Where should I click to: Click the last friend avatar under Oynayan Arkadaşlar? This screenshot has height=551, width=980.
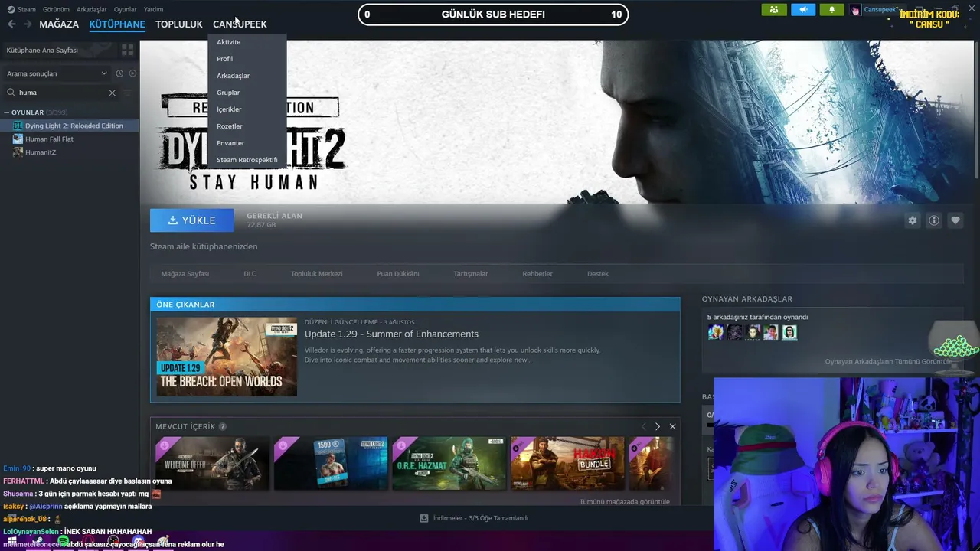789,332
